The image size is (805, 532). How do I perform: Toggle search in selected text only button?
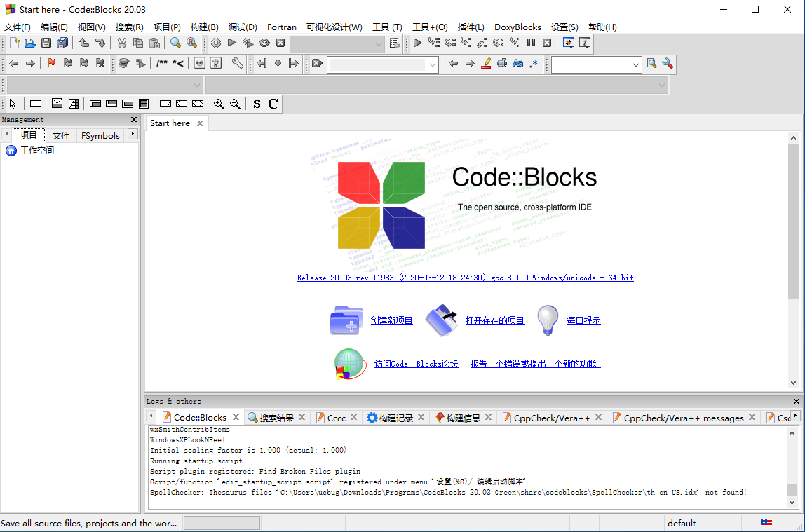[x=502, y=63]
